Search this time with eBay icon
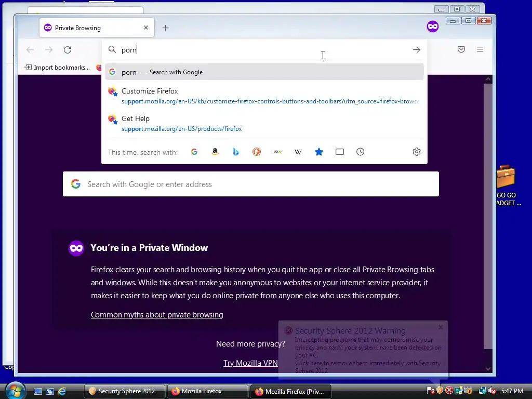 coord(277,152)
